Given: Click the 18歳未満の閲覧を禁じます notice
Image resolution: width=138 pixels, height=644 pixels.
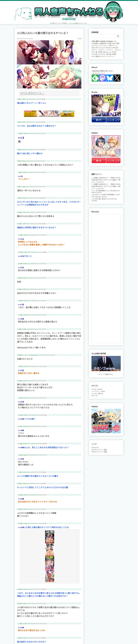Looking at the screenshot, I should [x=102, y=71].
